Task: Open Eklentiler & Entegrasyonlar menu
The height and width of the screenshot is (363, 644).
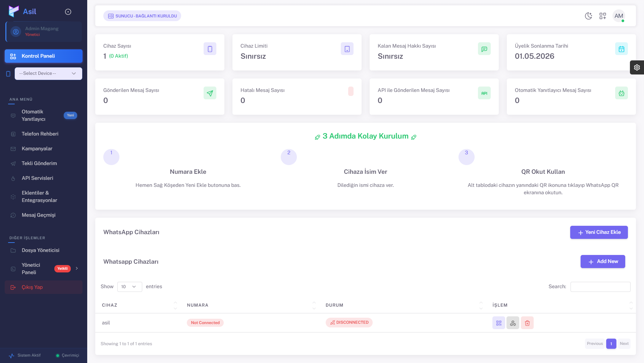Action: point(44,197)
